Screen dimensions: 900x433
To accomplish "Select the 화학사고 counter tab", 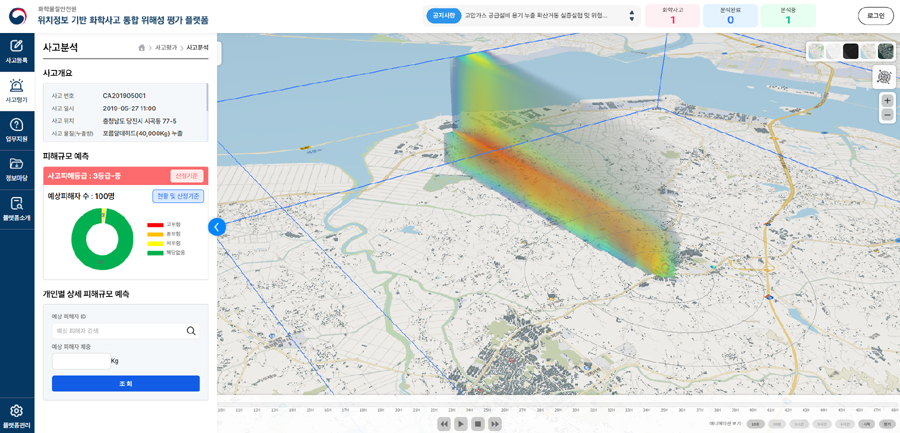I will pyautogui.click(x=672, y=16).
